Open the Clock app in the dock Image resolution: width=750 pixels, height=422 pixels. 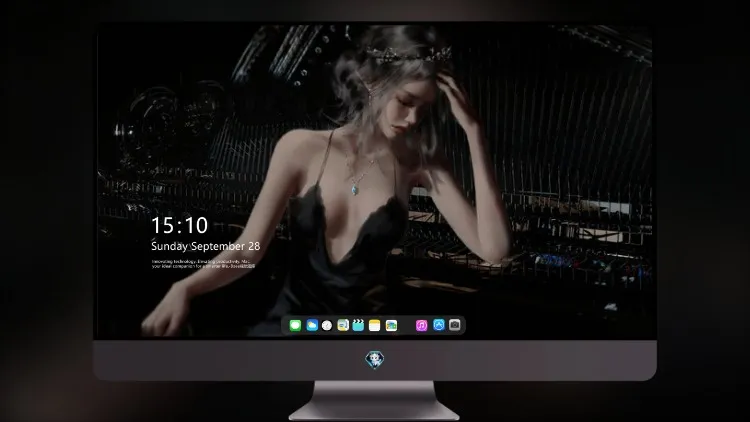tap(327, 325)
